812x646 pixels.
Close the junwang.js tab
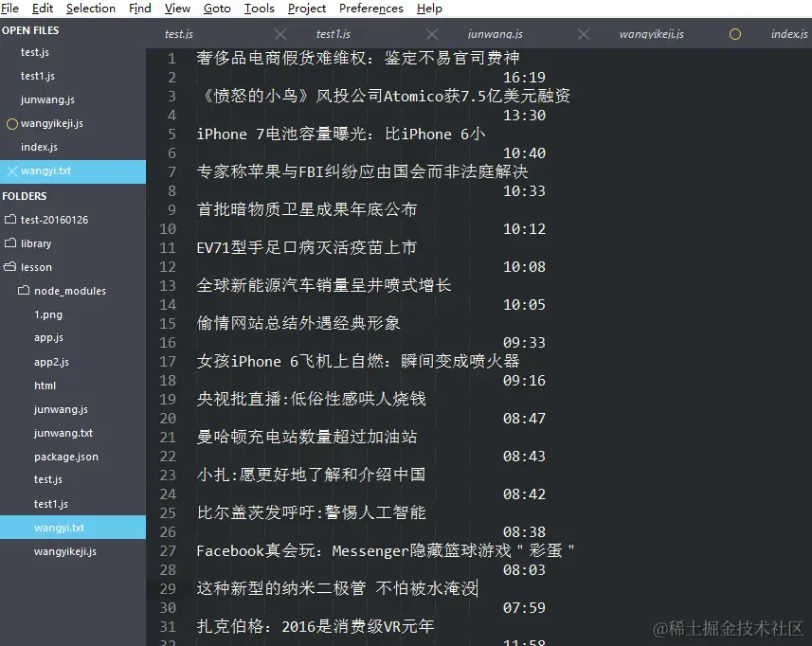584,34
